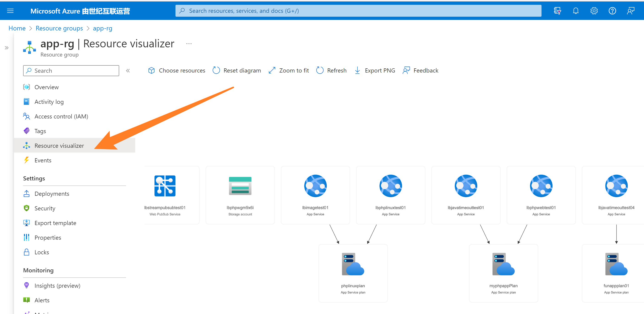The image size is (644, 314).
Task: Click the phplinuxplan App Service plan icon
Action: point(353,264)
